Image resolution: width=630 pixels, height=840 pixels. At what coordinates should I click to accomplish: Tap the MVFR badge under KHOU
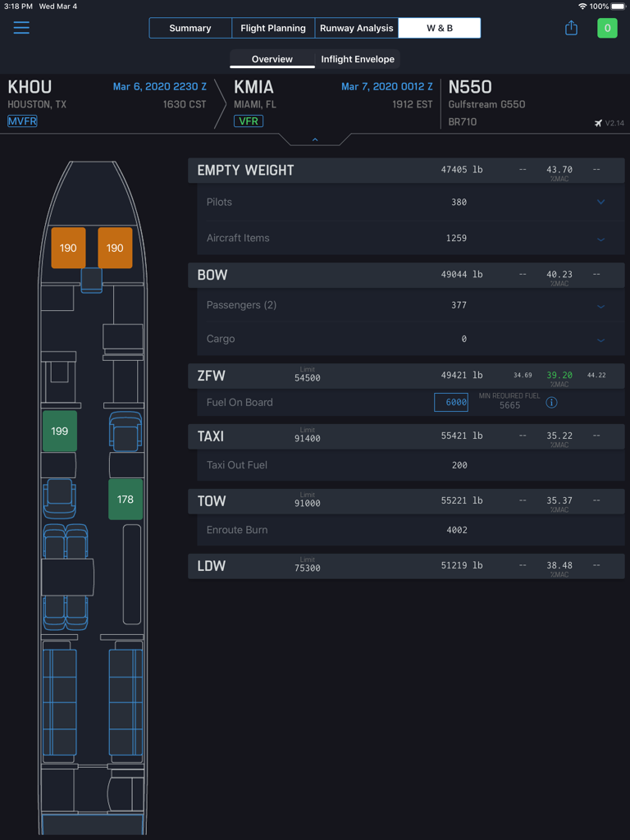(22, 121)
